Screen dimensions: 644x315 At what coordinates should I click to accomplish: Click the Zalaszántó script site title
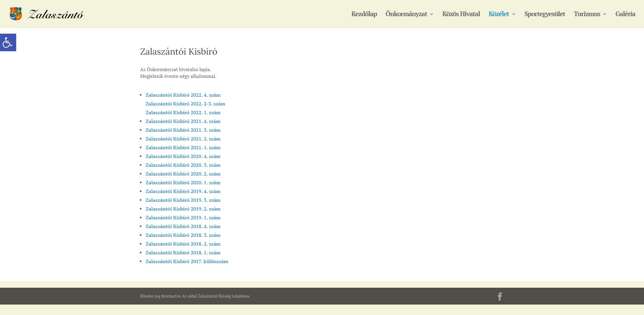point(56,14)
